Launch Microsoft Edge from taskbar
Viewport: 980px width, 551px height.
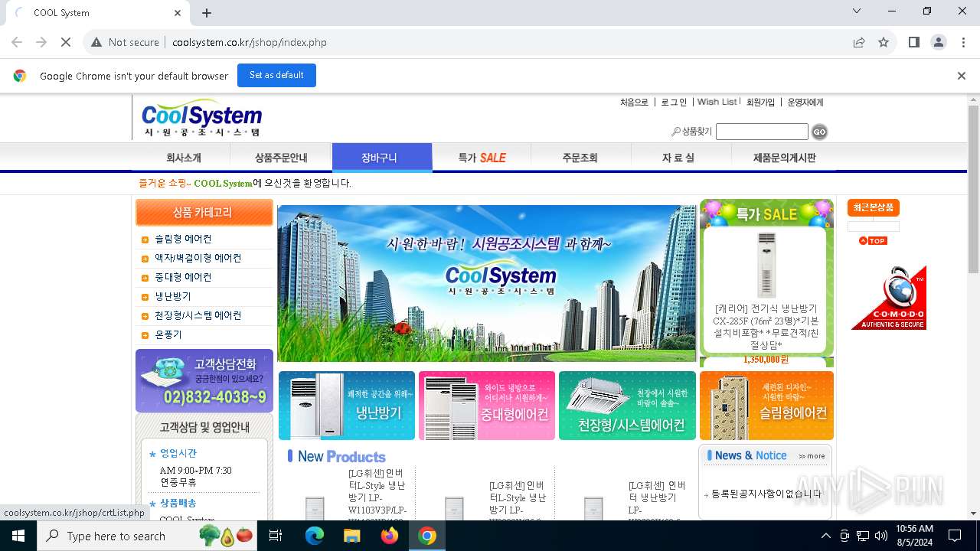(x=315, y=536)
